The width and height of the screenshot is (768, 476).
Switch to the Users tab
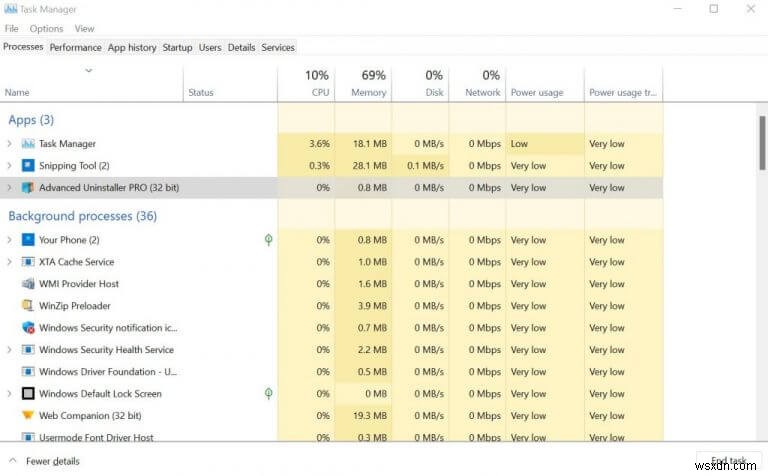(x=210, y=48)
